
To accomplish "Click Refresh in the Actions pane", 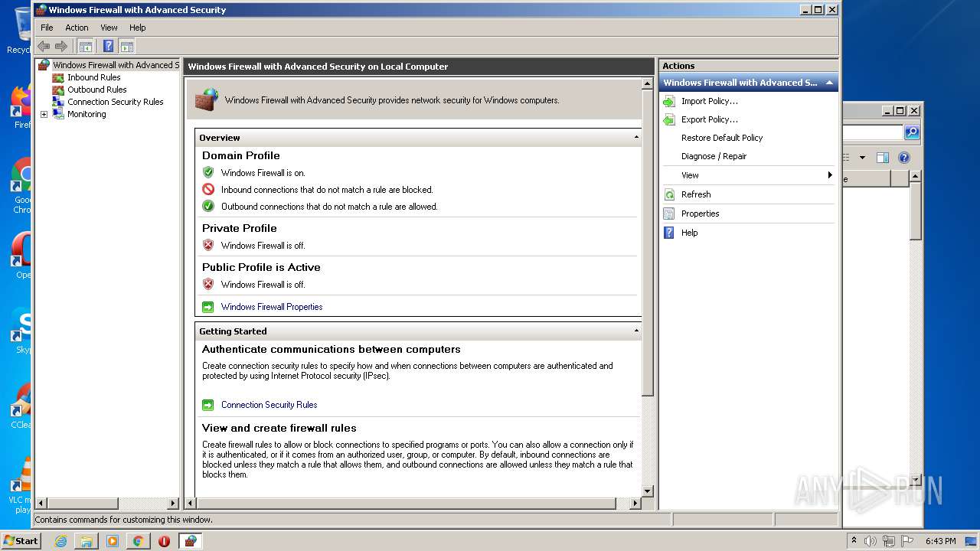I will 696,194.
